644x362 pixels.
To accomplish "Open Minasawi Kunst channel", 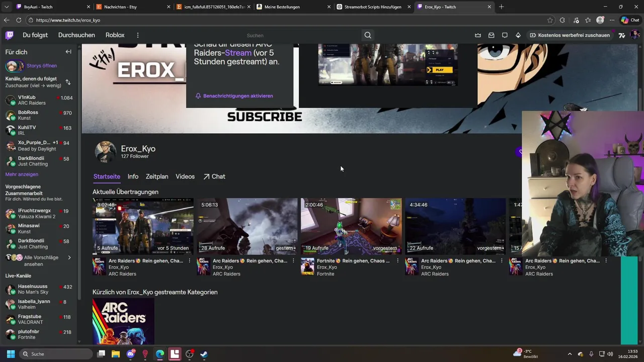I will click(x=39, y=229).
